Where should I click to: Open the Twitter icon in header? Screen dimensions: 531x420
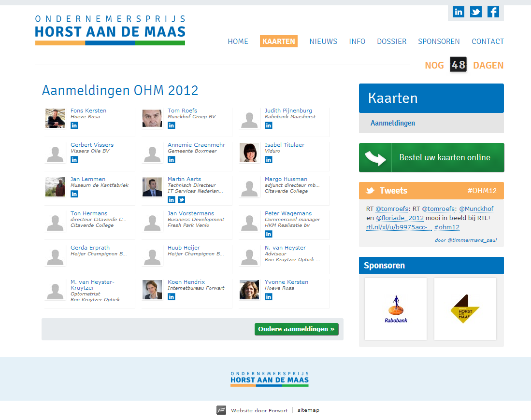(476, 12)
